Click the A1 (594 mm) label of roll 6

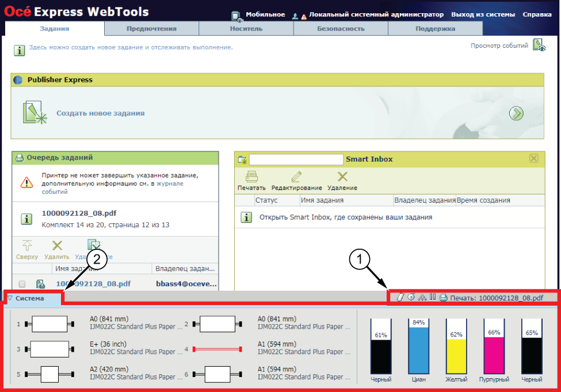point(277,369)
